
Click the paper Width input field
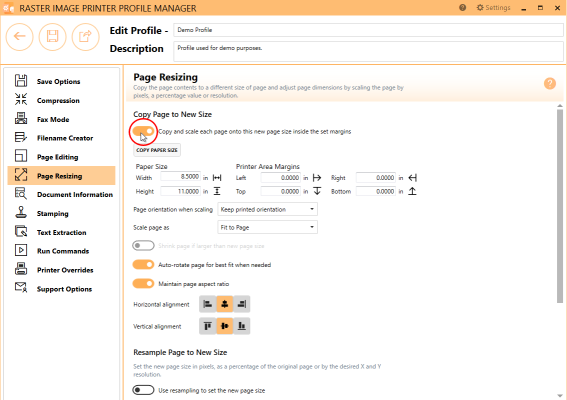tap(180, 177)
